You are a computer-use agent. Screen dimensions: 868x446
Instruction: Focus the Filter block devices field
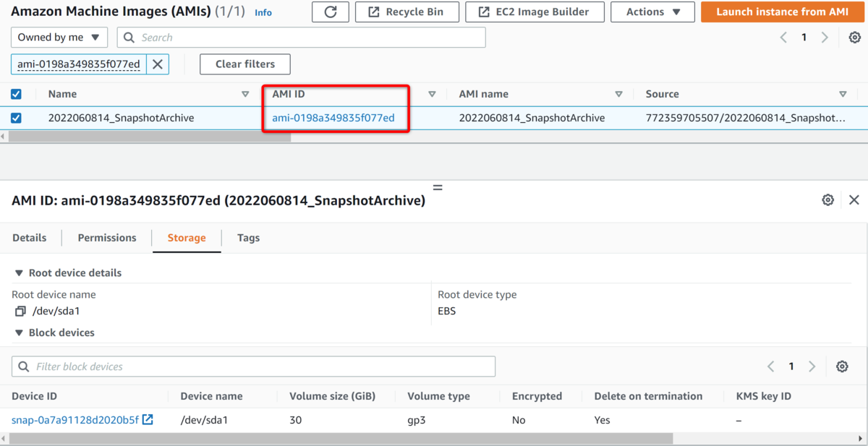tap(253, 366)
